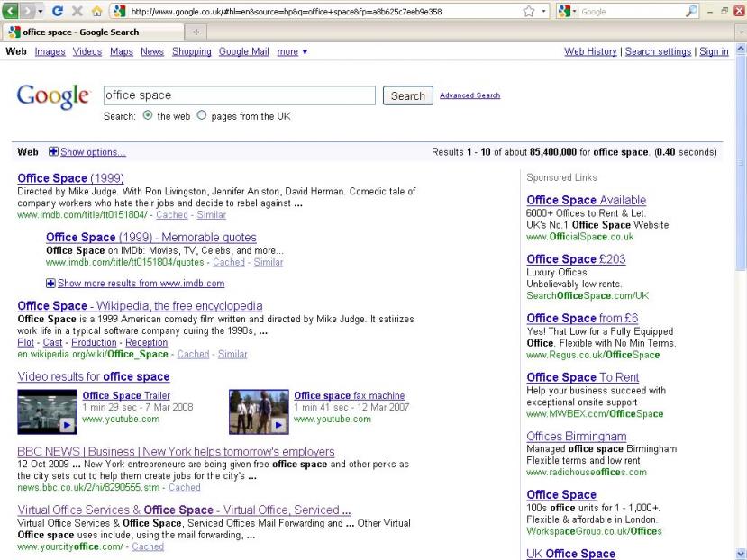The height and width of the screenshot is (560, 747).
Task: Expand 'Show more results from www.imdb.com'
Action: point(135,284)
